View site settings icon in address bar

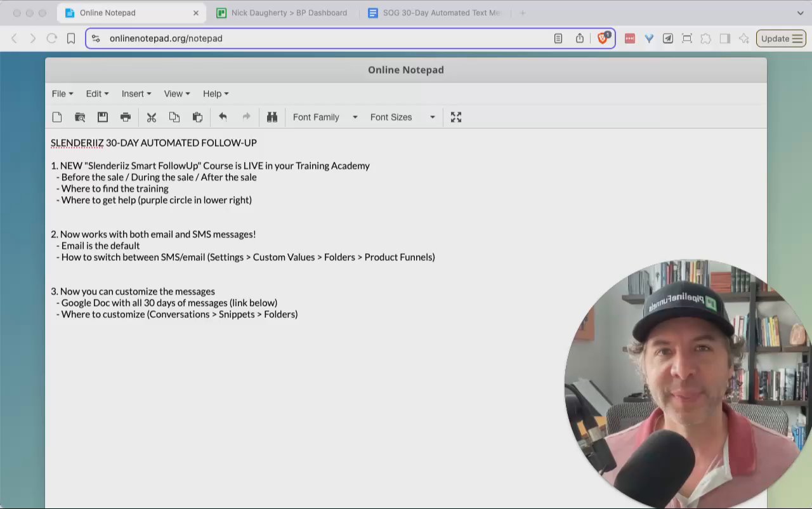click(x=96, y=39)
